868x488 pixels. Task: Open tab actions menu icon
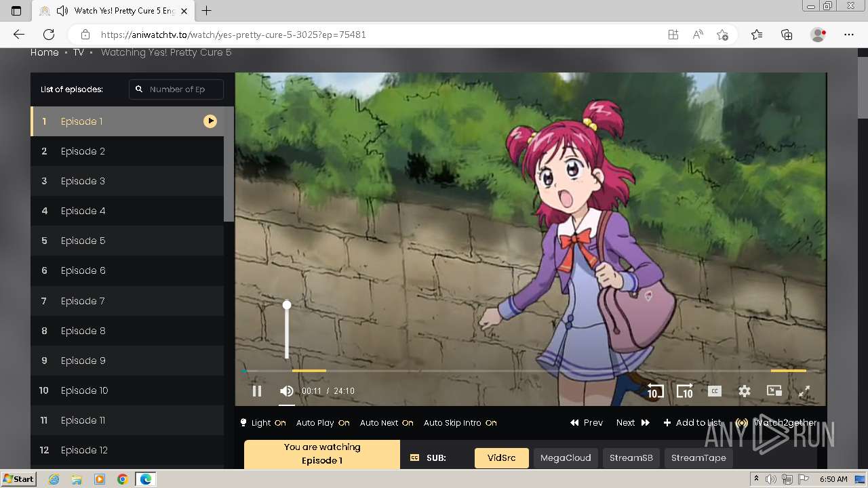click(x=16, y=11)
